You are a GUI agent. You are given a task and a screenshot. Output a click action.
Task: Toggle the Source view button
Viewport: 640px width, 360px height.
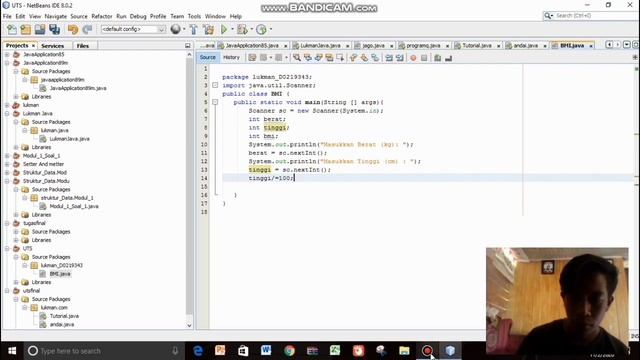207,58
